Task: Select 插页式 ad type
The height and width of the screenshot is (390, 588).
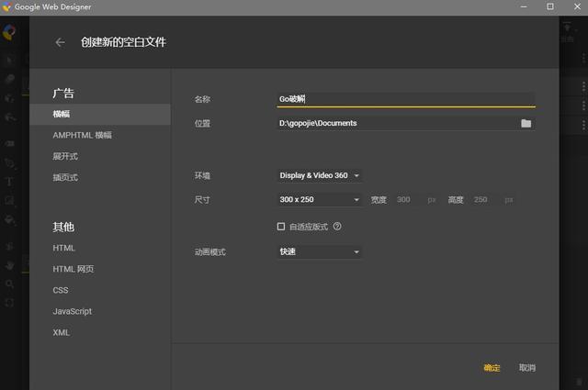Action: tap(65, 177)
